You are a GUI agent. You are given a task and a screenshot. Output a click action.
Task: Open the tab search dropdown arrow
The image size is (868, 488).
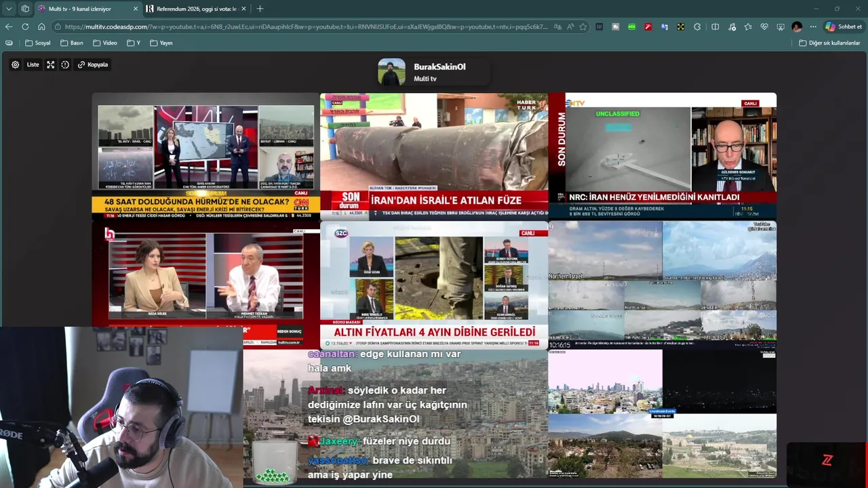tap(9, 9)
